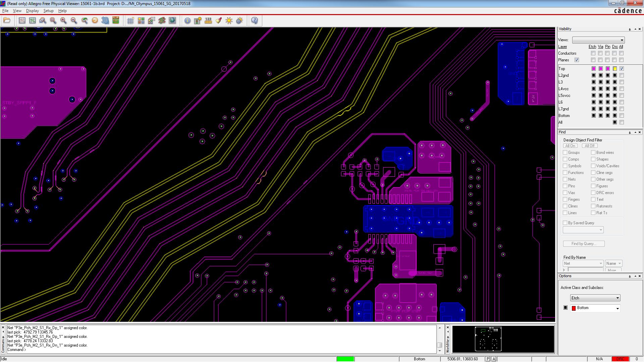Open the Views dropdown
The image size is (644, 362).
coord(598,40)
